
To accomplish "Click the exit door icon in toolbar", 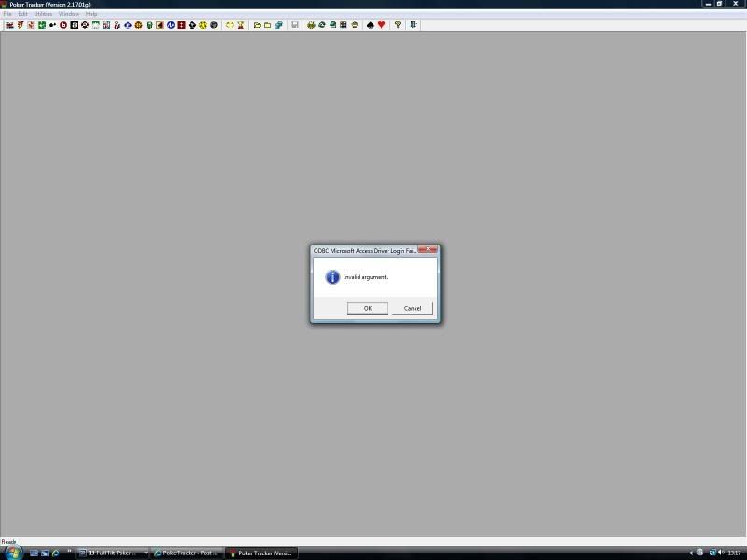I will (x=414, y=25).
